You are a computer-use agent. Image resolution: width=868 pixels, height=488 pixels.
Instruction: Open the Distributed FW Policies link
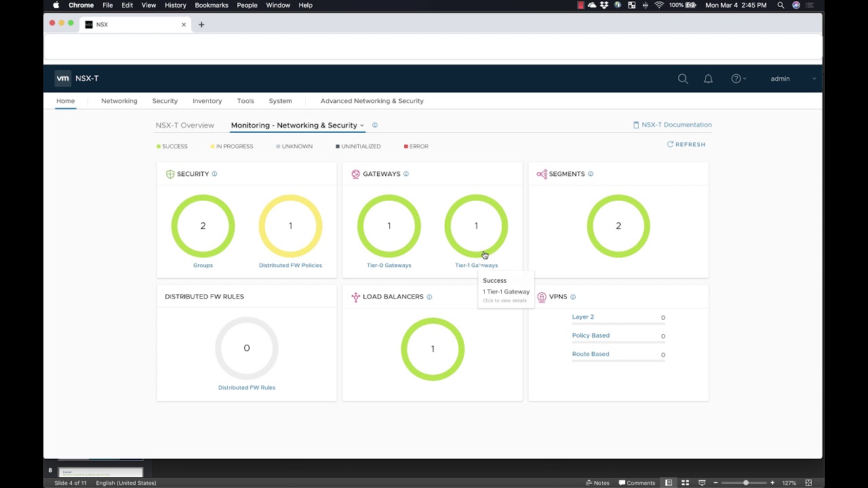click(290, 266)
